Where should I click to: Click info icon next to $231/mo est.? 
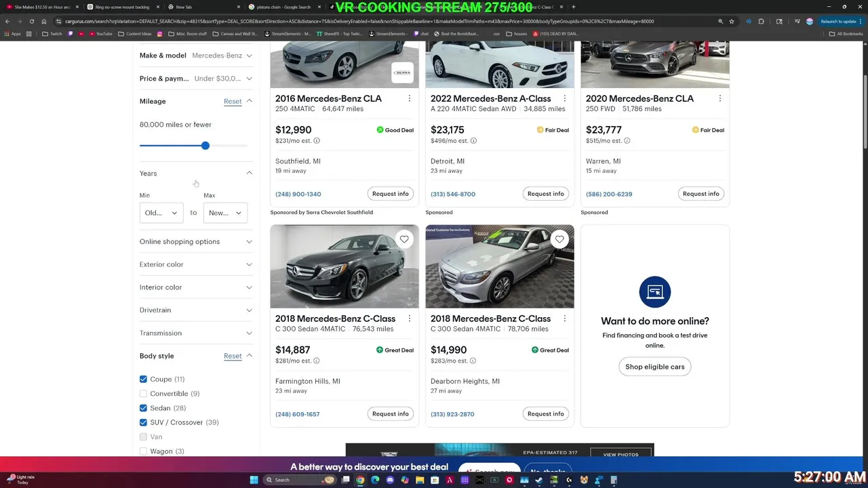coord(317,141)
